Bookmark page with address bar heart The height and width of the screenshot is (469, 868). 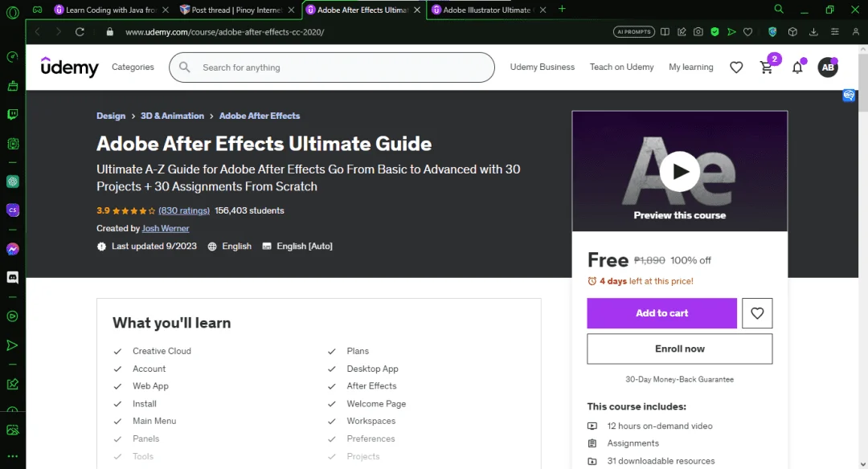tap(748, 32)
